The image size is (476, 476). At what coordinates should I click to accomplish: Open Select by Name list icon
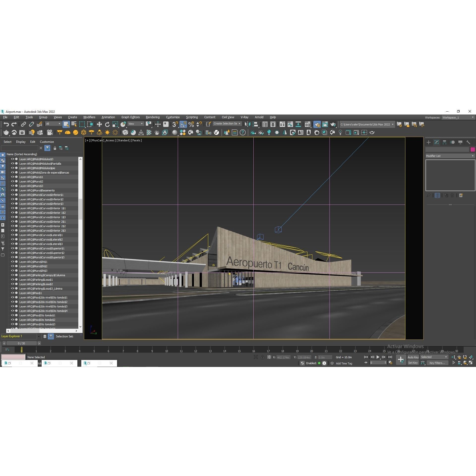(74, 124)
